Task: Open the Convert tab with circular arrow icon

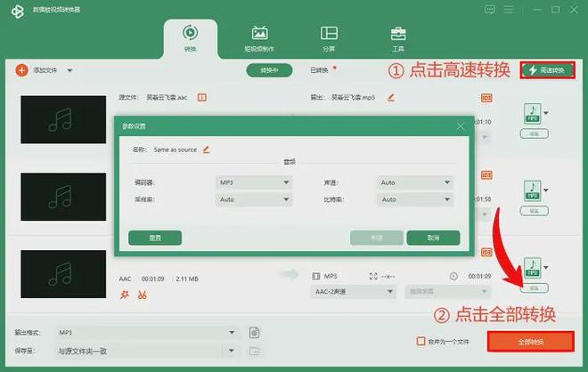Action: click(x=191, y=38)
